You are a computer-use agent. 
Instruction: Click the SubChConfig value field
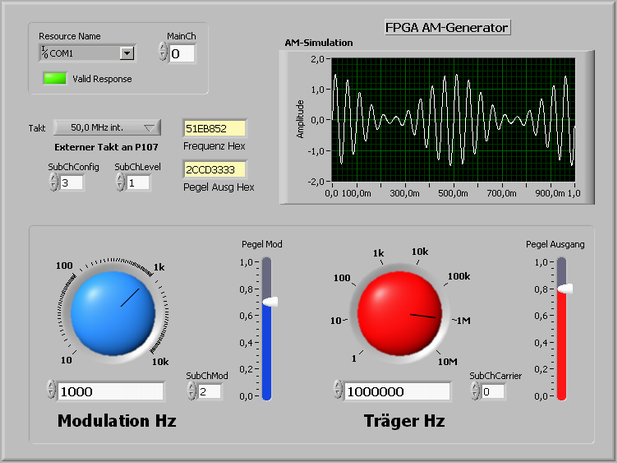(x=71, y=183)
